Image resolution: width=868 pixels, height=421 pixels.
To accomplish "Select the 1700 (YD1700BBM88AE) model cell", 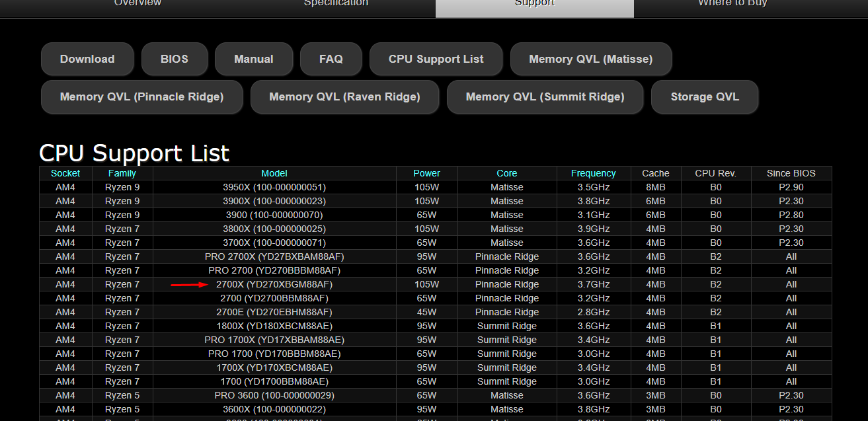I will [x=274, y=381].
